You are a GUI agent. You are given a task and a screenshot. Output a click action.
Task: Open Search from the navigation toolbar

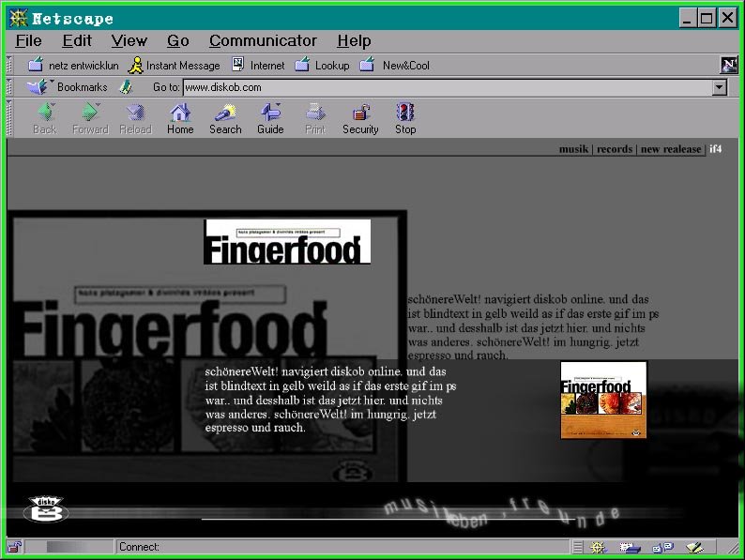tap(225, 118)
